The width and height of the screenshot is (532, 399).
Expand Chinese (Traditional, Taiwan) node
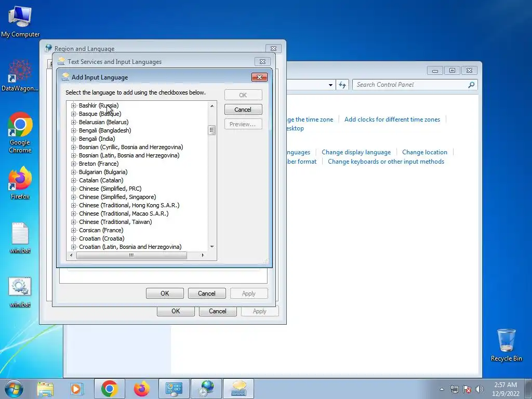point(73,222)
